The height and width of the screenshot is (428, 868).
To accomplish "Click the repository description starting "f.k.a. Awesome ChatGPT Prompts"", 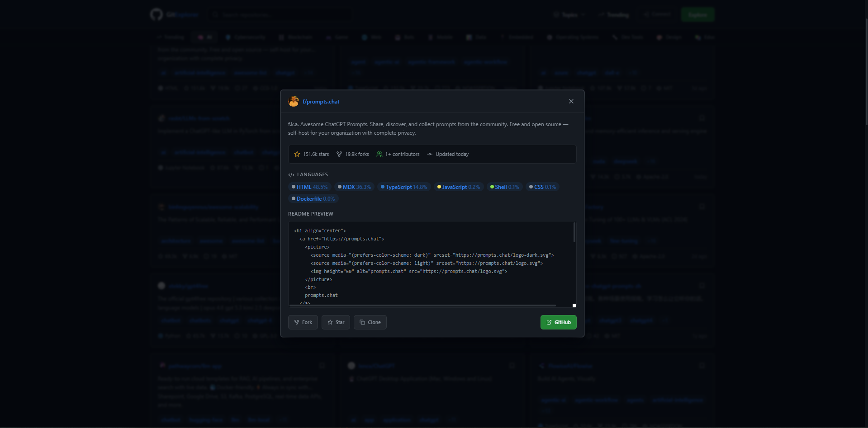I will pyautogui.click(x=428, y=128).
